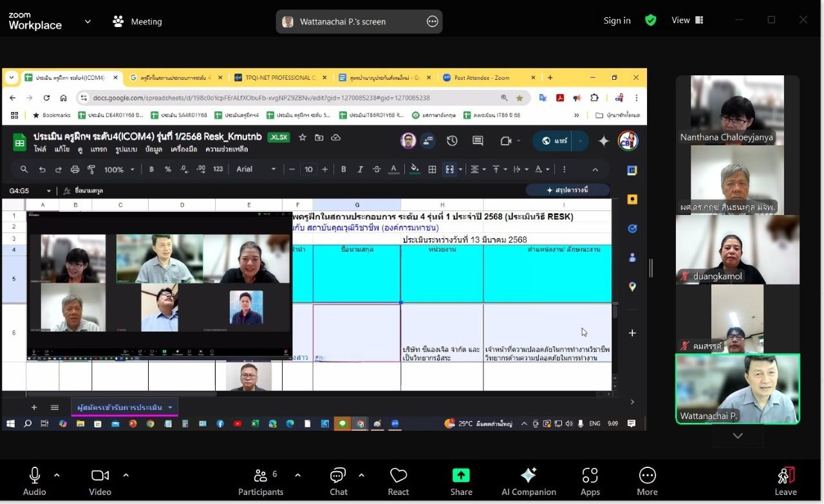Click the Windows Start button in shared taskbar
Screen dimensions: 824x504
[10, 424]
